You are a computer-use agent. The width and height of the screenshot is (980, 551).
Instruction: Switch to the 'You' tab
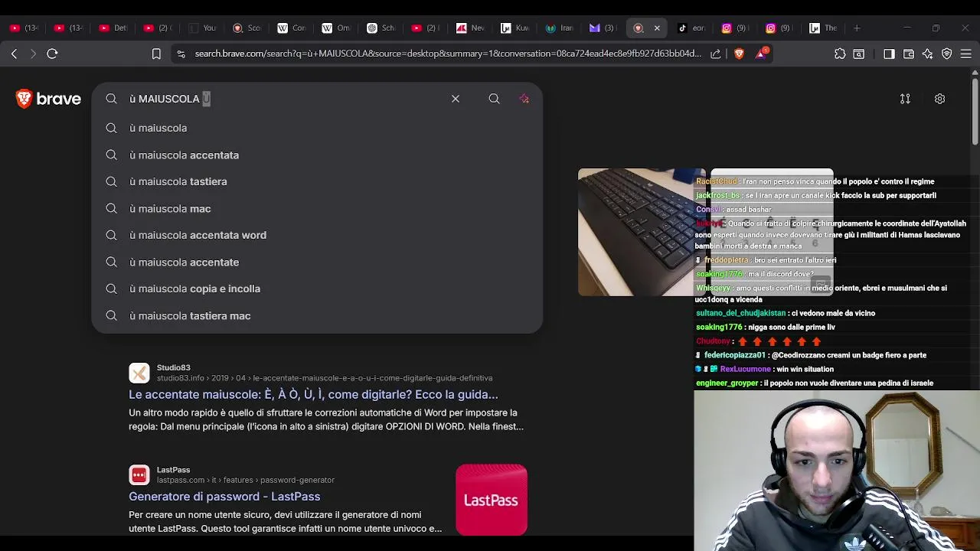(202, 28)
